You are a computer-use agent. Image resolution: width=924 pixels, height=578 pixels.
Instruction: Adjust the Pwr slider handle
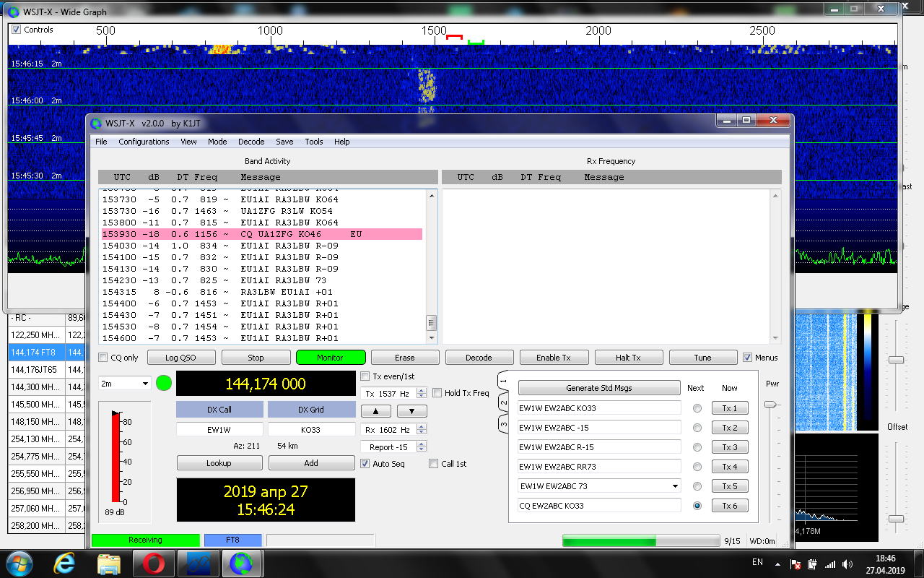click(x=772, y=405)
